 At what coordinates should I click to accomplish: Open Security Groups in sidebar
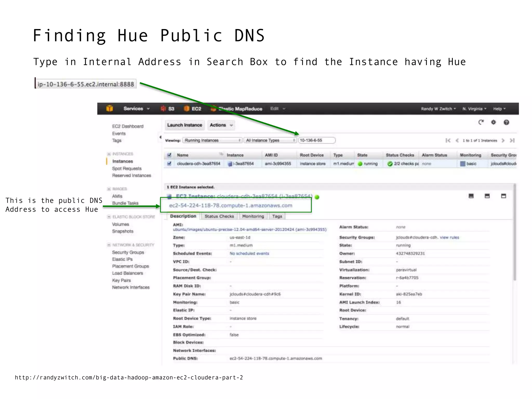pyautogui.click(x=128, y=252)
